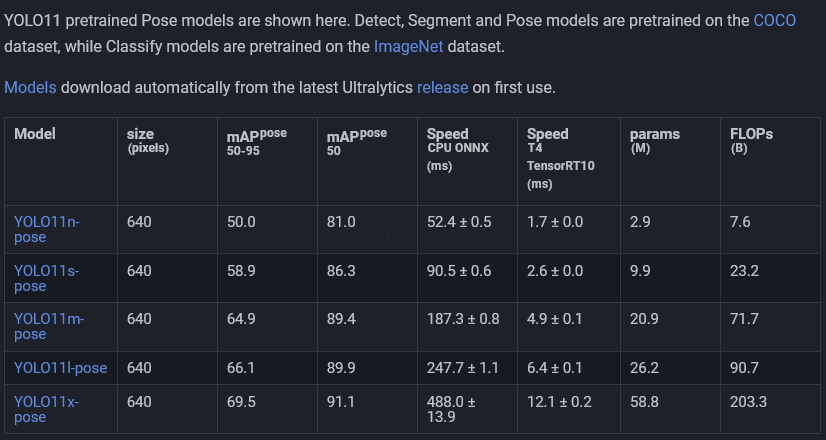Open the YOLO11x-pose model link
826x440 pixels.
[46, 409]
